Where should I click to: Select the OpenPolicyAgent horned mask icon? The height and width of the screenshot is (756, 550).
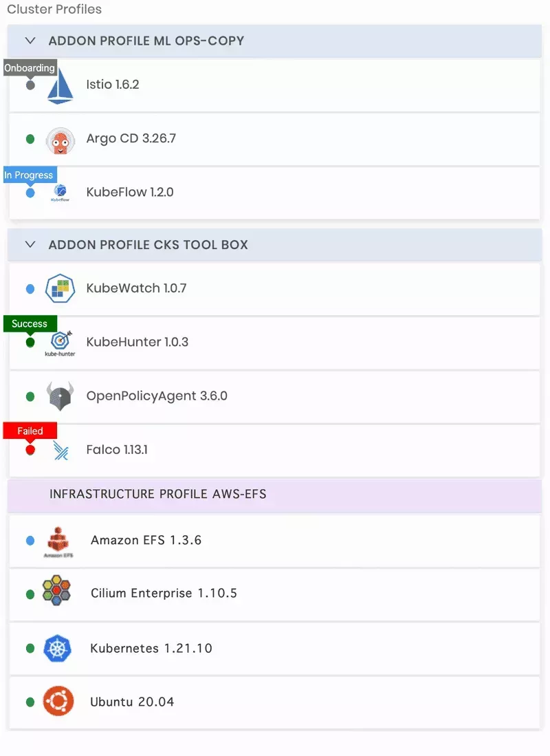coord(60,396)
